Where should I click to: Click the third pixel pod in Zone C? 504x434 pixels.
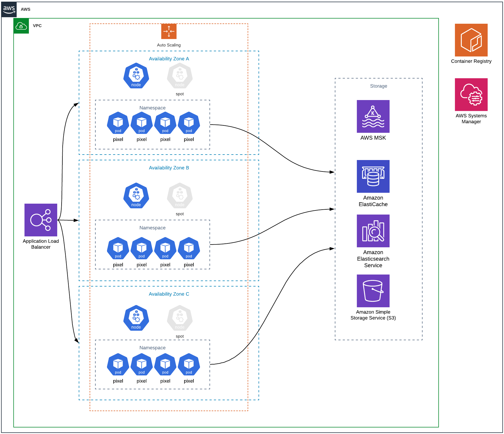(x=165, y=364)
